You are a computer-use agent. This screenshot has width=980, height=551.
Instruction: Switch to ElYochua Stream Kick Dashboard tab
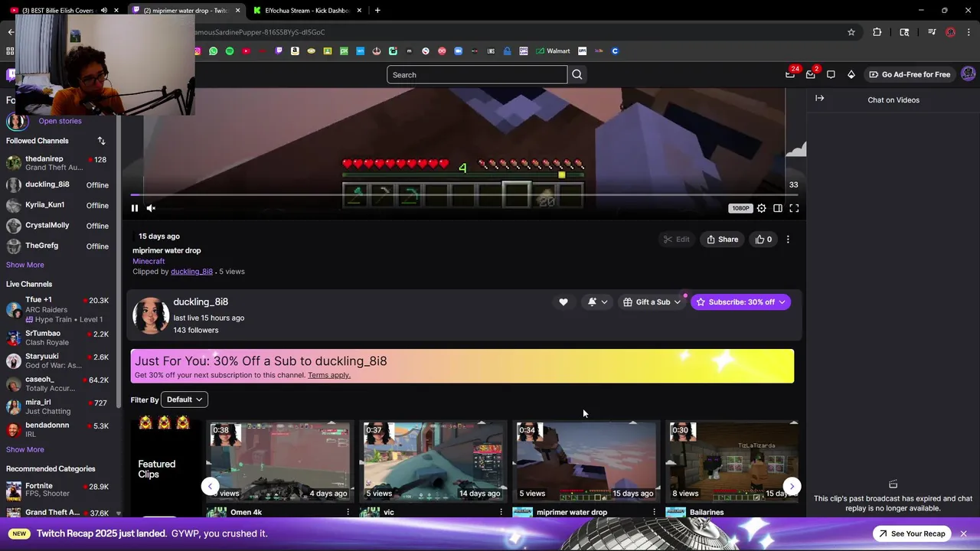pyautogui.click(x=306, y=11)
